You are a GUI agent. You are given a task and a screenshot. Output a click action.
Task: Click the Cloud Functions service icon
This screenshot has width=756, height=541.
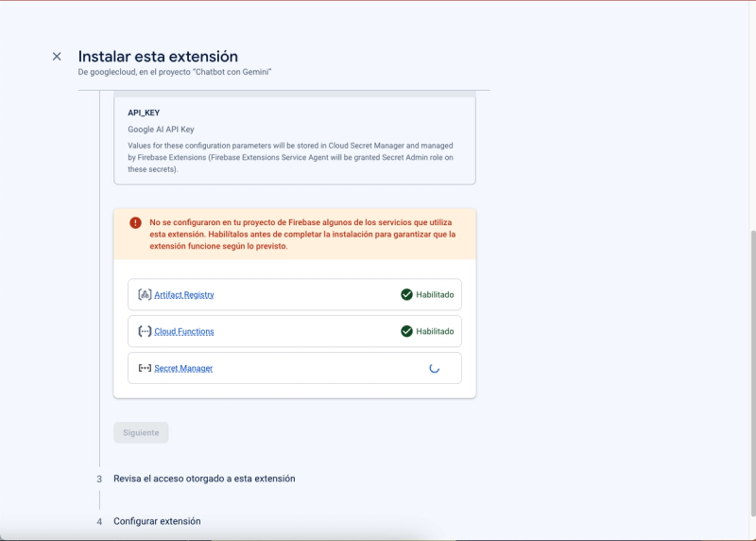pyautogui.click(x=145, y=331)
